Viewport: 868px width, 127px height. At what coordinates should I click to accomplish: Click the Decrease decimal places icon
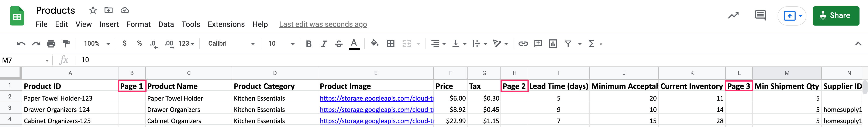pyautogui.click(x=153, y=43)
